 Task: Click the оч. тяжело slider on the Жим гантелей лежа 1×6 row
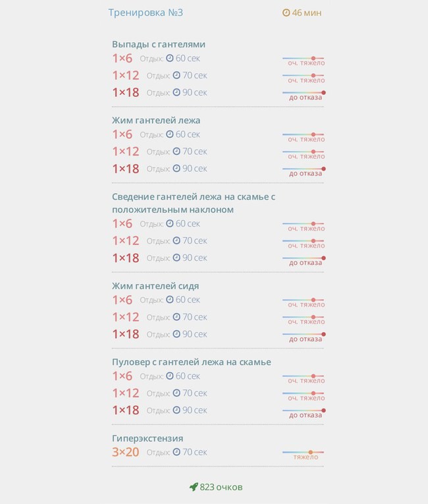tap(303, 134)
